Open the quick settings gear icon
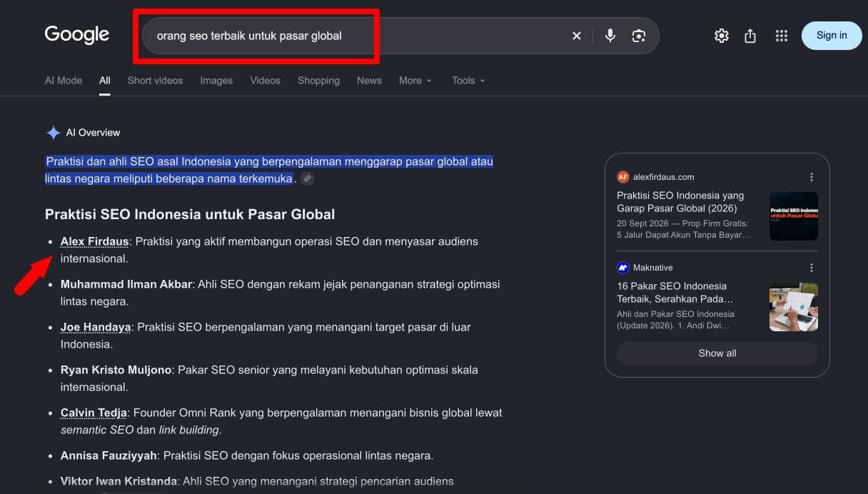The image size is (868, 494). click(722, 36)
